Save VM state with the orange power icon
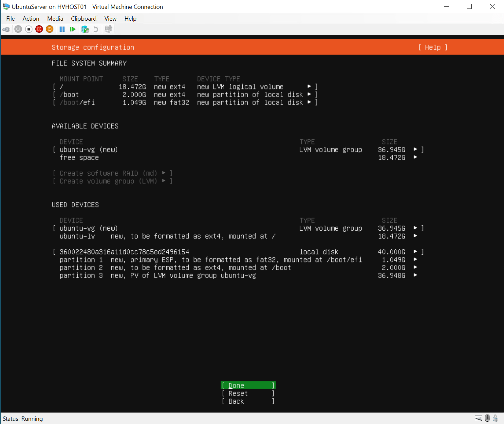The height and width of the screenshot is (424, 504). click(x=49, y=29)
